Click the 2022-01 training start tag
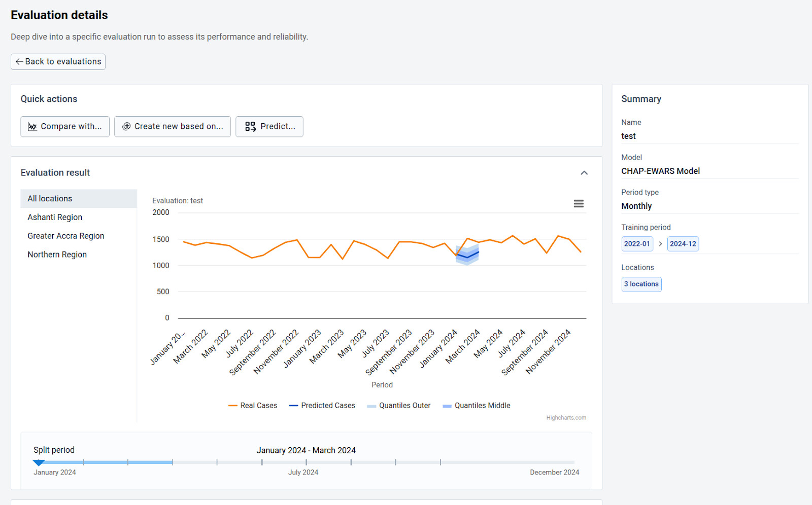Image resolution: width=812 pixels, height=505 pixels. pyautogui.click(x=637, y=244)
